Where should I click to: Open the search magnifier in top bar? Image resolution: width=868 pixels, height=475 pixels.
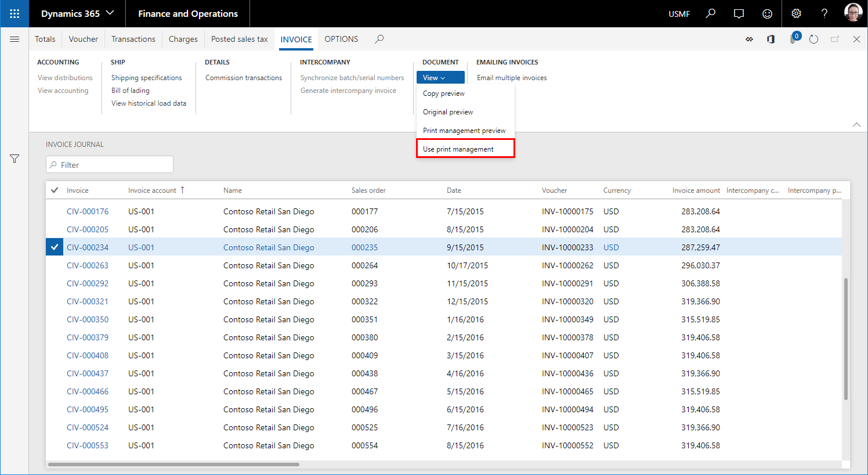711,13
